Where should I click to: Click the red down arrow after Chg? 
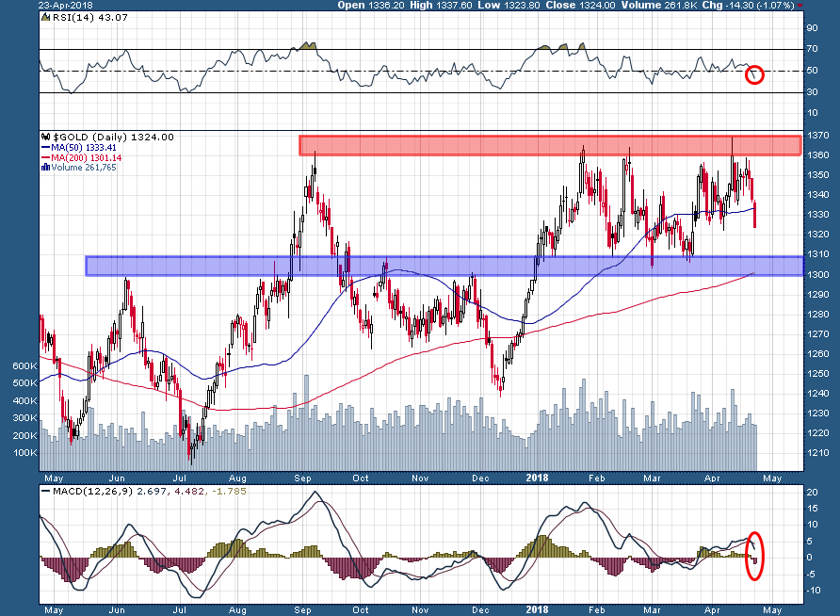(x=800, y=6)
